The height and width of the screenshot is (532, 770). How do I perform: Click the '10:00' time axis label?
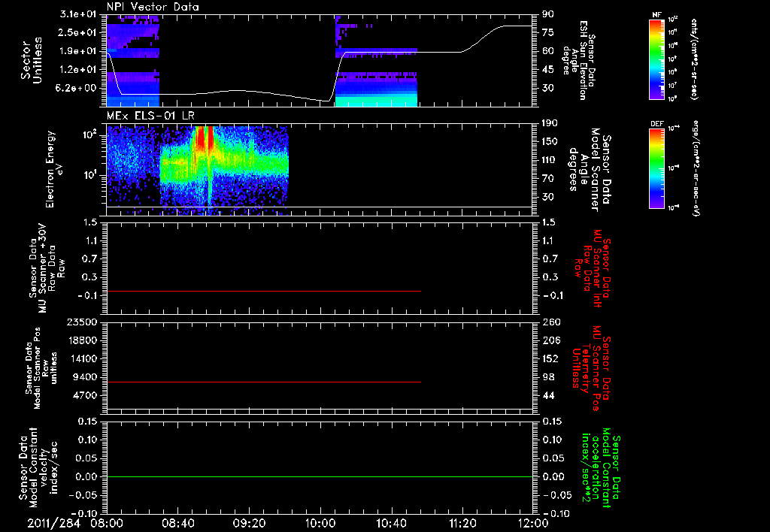[320, 523]
